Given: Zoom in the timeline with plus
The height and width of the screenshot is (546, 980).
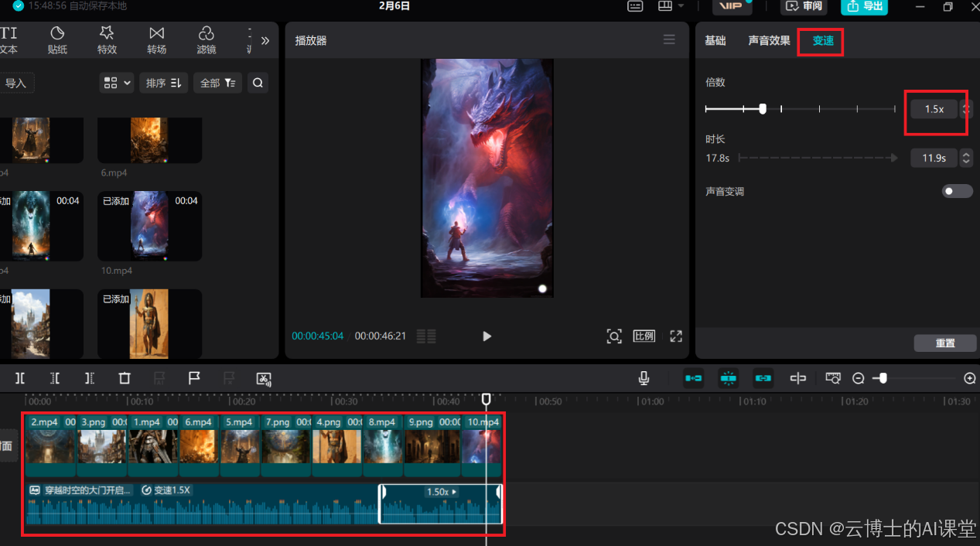Looking at the screenshot, I should [x=970, y=378].
